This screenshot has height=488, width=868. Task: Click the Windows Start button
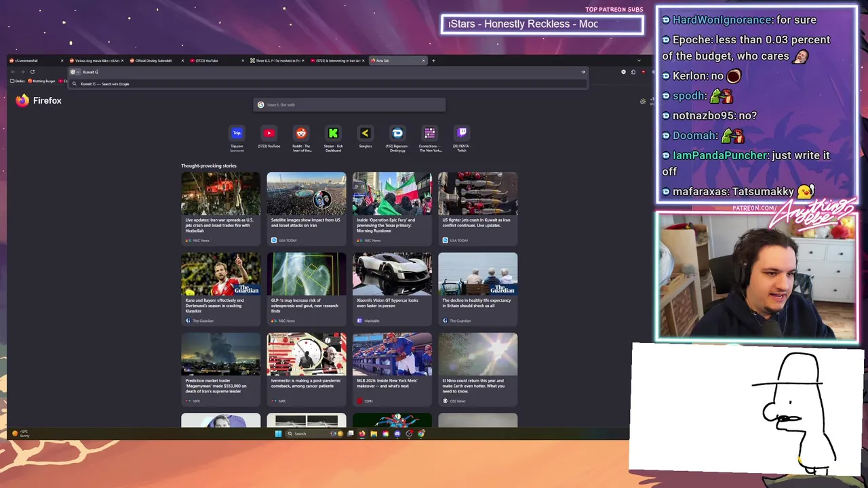tap(278, 434)
